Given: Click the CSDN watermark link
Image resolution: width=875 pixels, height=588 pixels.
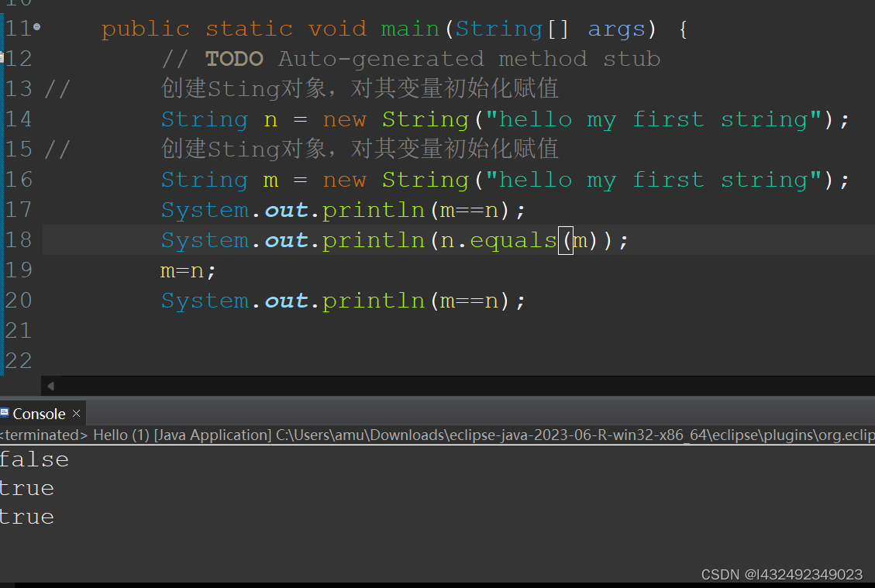Looking at the screenshot, I should [781, 574].
